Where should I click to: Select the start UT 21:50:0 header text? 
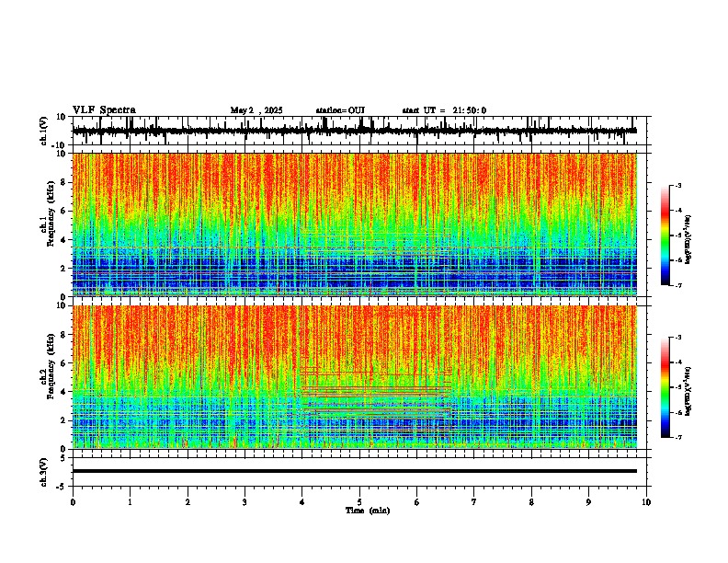pos(444,110)
